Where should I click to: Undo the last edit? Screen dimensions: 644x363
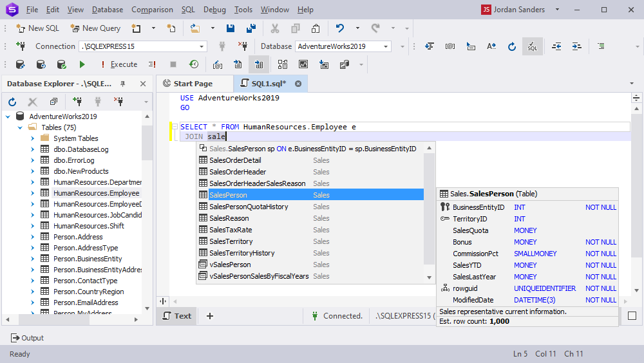click(339, 28)
